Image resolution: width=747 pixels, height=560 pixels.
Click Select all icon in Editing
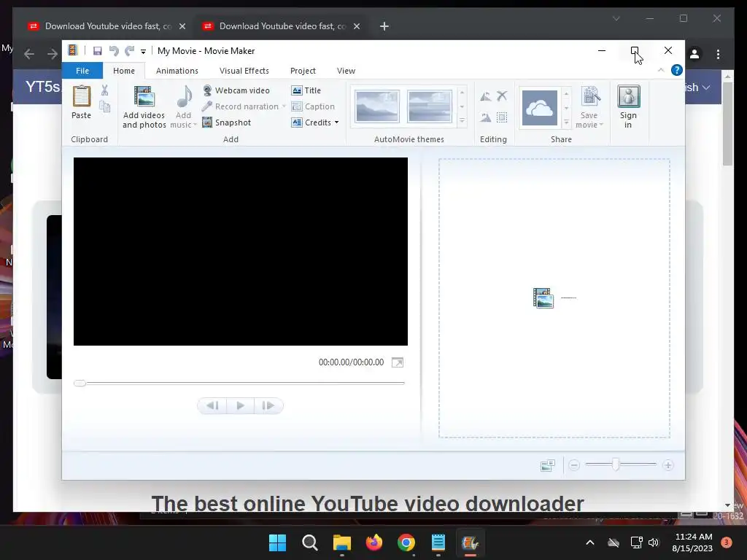[x=502, y=117]
